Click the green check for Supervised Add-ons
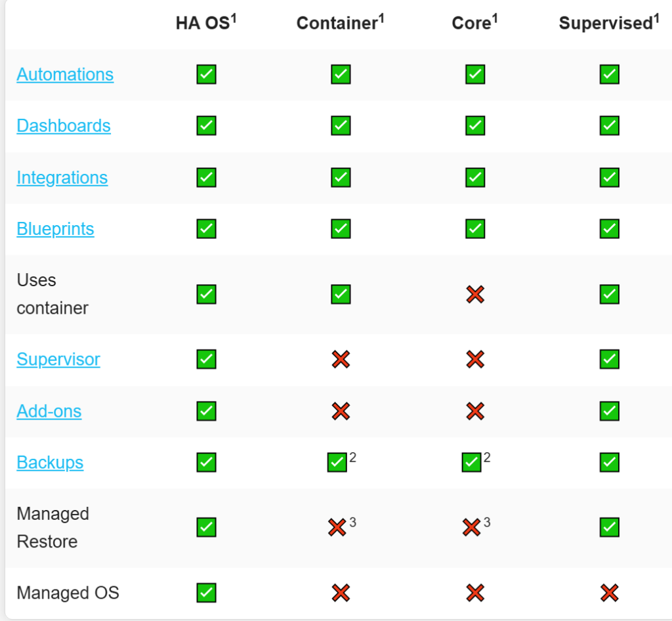This screenshot has width=672, height=621. (609, 411)
